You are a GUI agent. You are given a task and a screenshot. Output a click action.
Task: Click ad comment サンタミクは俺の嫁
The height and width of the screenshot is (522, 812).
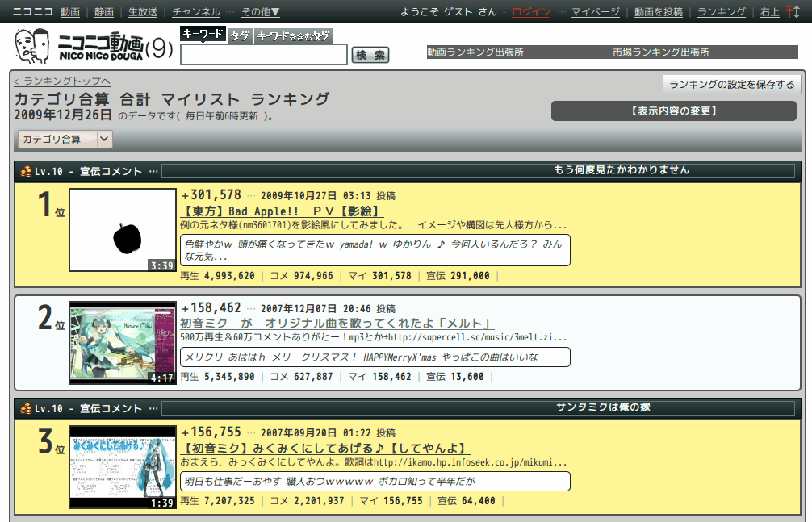point(603,407)
